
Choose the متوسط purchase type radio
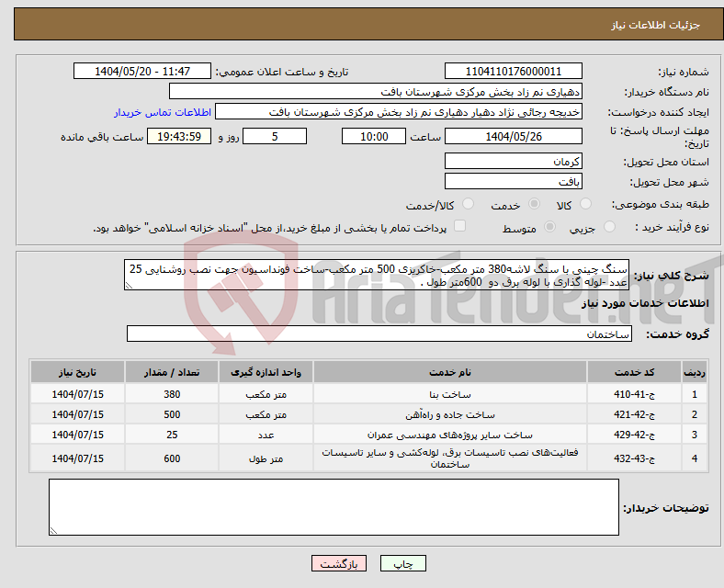pos(550,227)
